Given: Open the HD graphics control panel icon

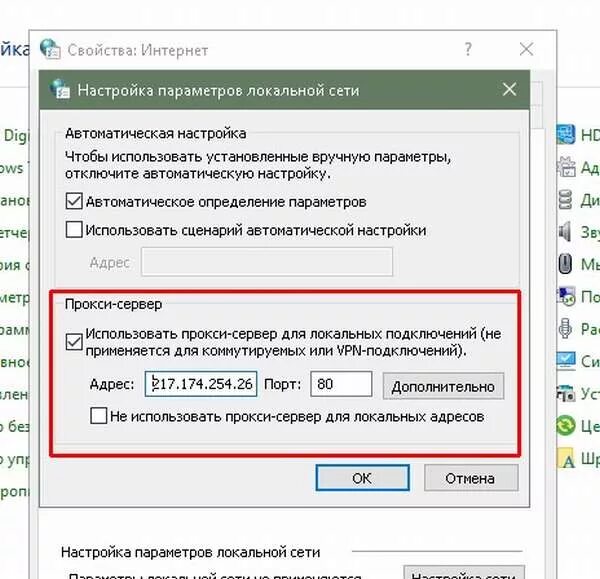Looking at the screenshot, I should (x=566, y=134).
